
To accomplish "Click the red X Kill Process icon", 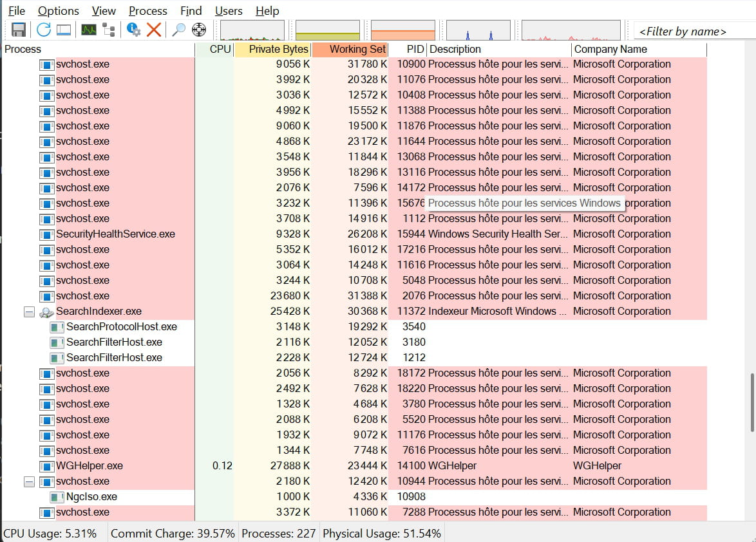I will (153, 30).
